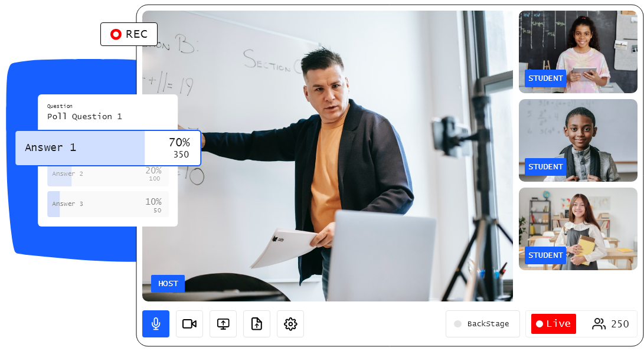Click the Live broadcast button
The width and height of the screenshot is (644, 351).
click(x=554, y=324)
